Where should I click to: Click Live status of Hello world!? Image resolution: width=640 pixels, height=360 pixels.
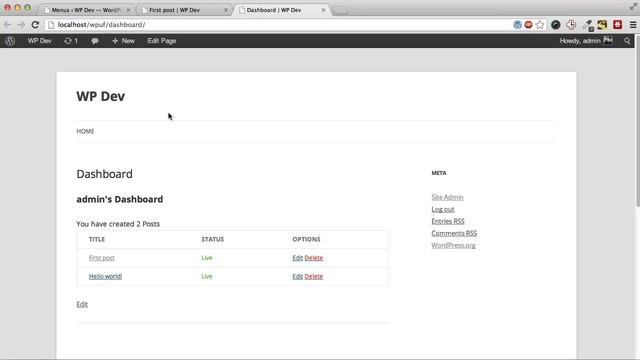(x=207, y=276)
